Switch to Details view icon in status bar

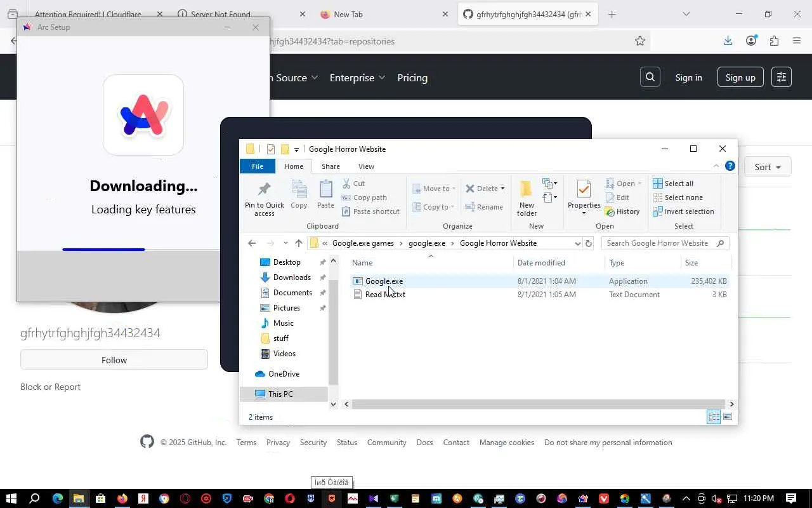pyautogui.click(x=714, y=417)
